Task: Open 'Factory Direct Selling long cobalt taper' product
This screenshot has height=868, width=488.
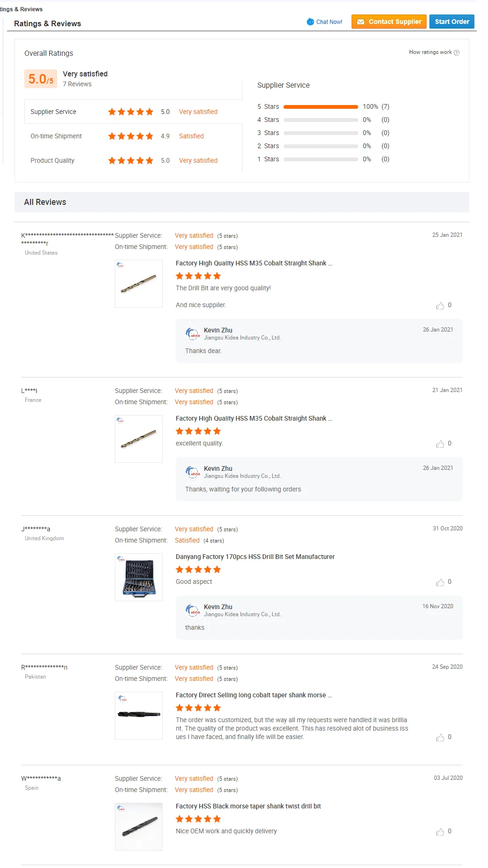Action: click(253, 695)
